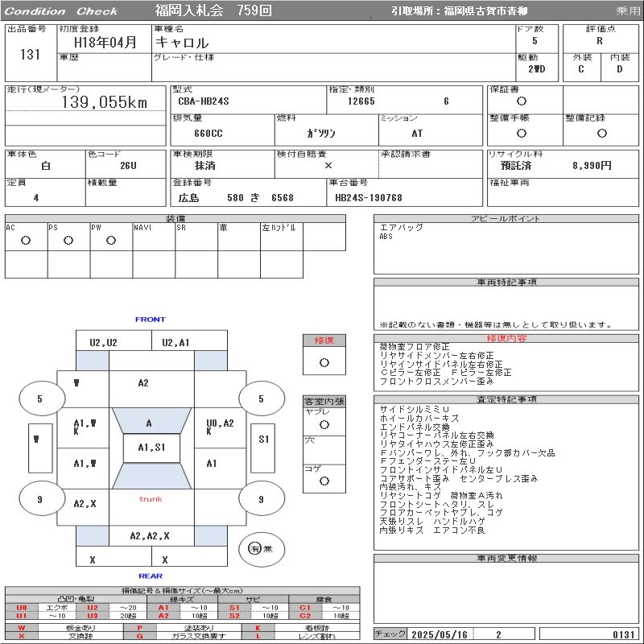
Task: Click the front-left wheel circle marked 5
Action: [x=39, y=398]
